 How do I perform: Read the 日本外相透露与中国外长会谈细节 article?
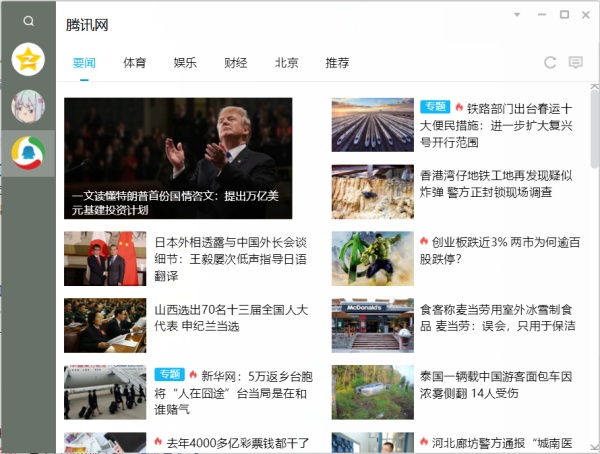click(x=230, y=258)
